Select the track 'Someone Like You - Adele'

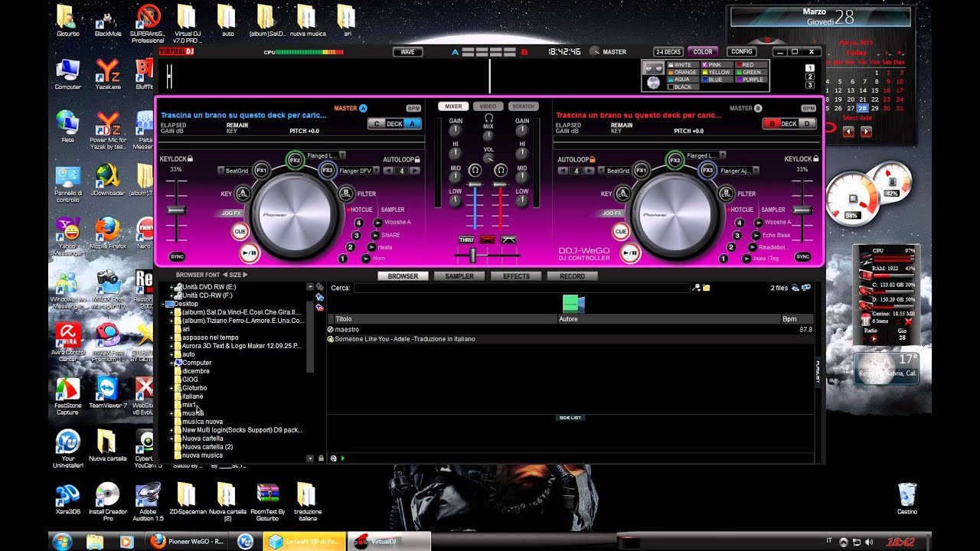[405, 339]
